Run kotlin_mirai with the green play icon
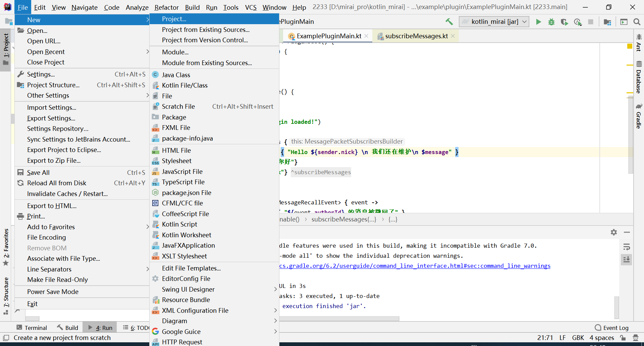 (x=538, y=22)
